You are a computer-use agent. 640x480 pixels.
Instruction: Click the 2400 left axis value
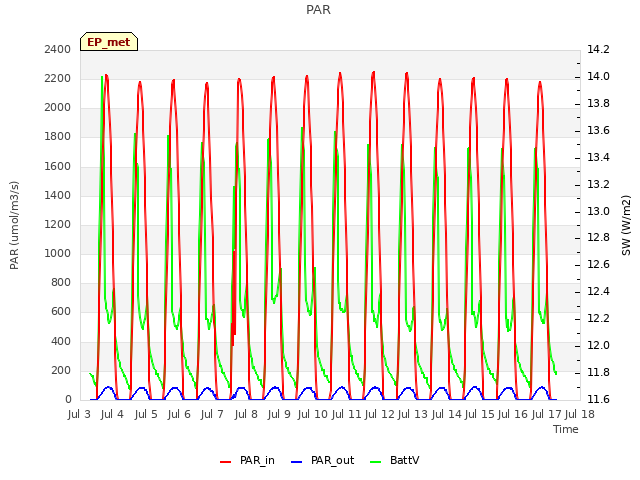coord(58,50)
